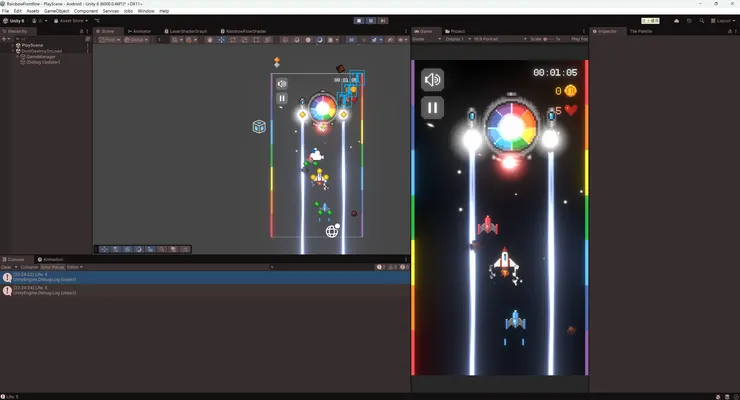Open the Global handle rotation dropdown
The width and height of the screenshot is (740, 400).
point(136,40)
